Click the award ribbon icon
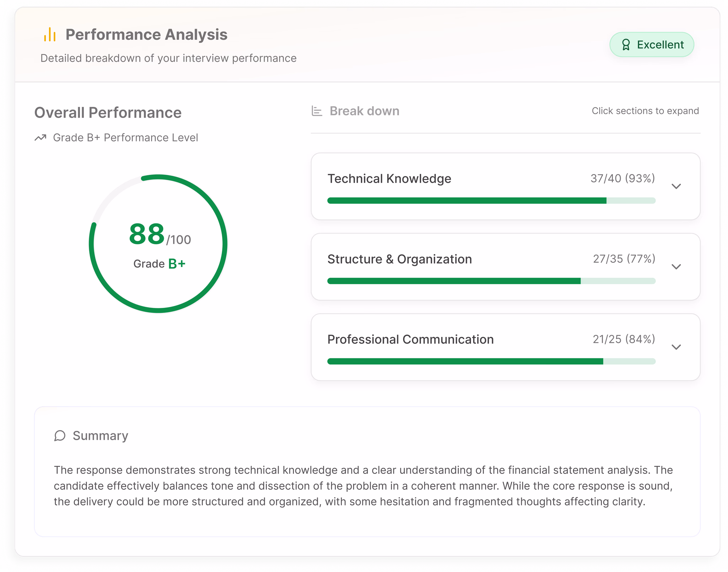728x572 pixels. (x=626, y=45)
